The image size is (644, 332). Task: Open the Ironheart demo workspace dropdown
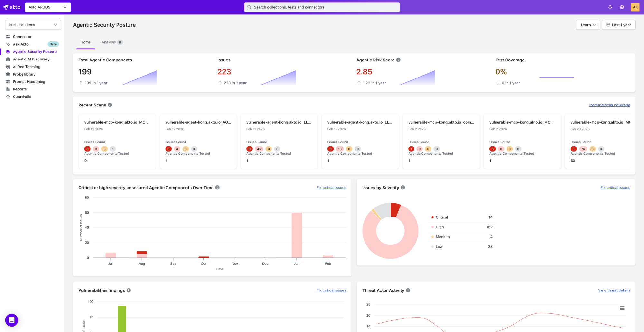[33, 25]
